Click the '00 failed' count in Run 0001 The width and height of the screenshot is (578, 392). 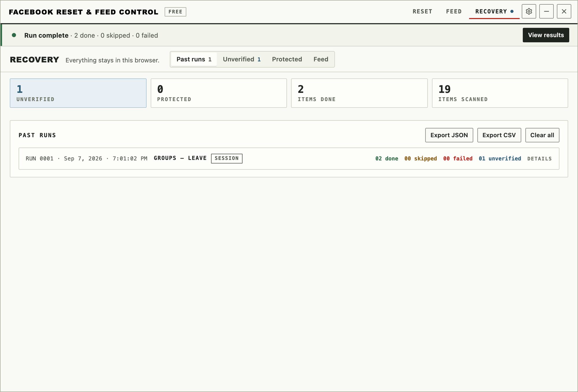point(458,159)
